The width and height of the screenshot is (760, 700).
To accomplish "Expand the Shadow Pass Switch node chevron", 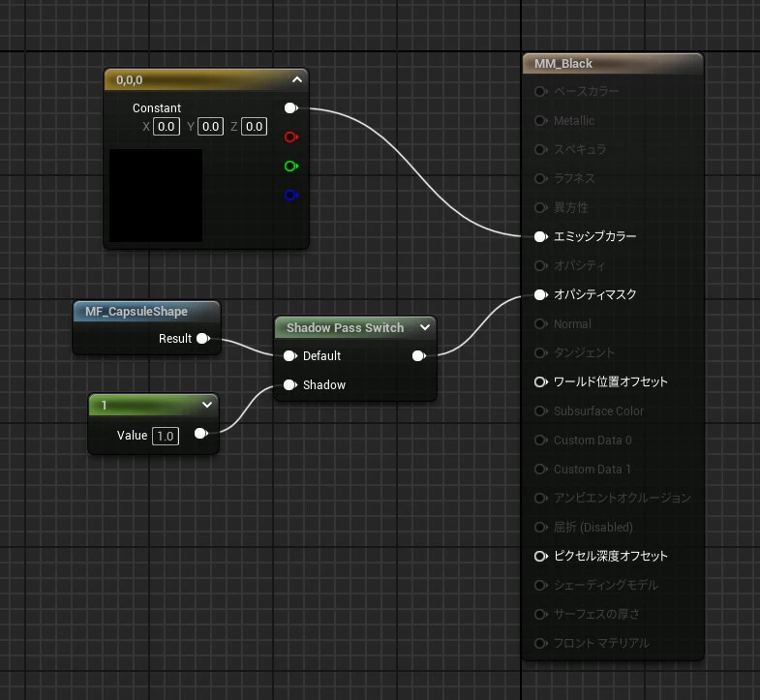I will coord(425,327).
